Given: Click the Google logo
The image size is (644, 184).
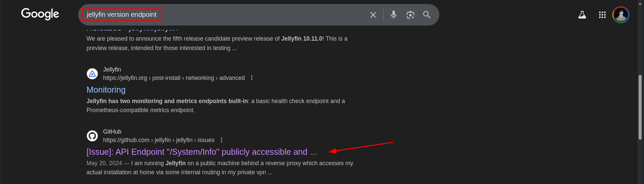Looking at the screenshot, I should (x=40, y=14).
